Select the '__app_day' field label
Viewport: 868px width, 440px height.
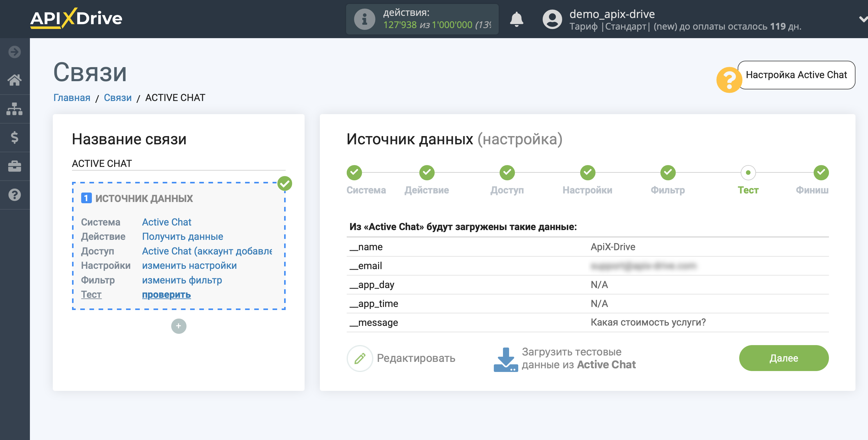pyautogui.click(x=372, y=285)
